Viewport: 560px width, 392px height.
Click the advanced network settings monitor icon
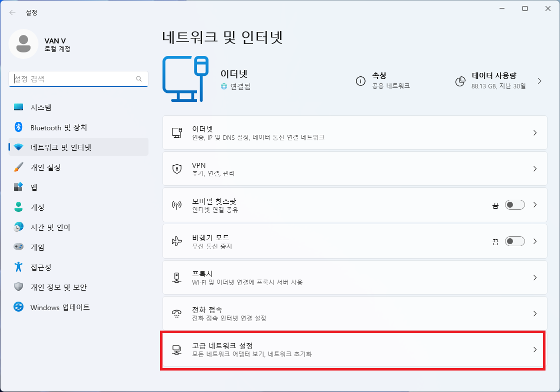pos(176,350)
